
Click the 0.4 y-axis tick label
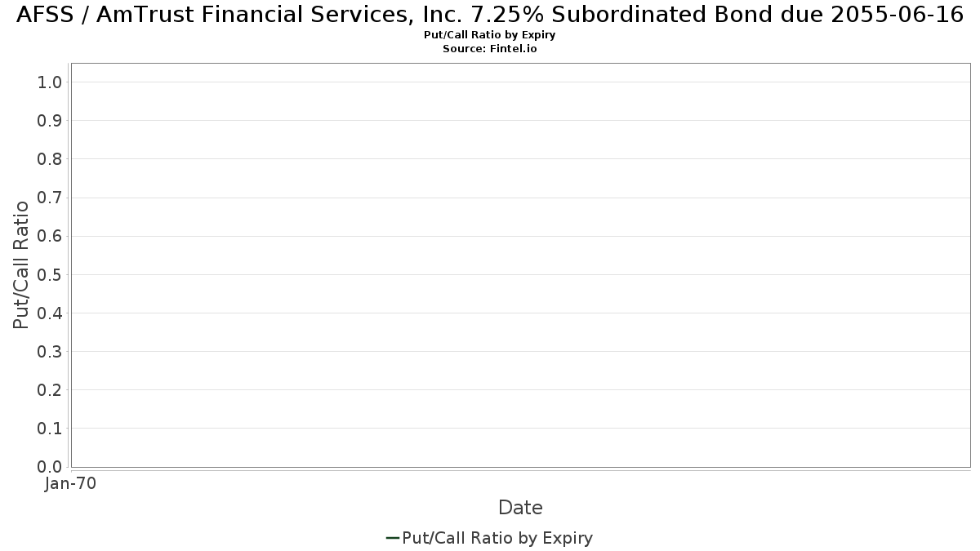click(x=50, y=313)
